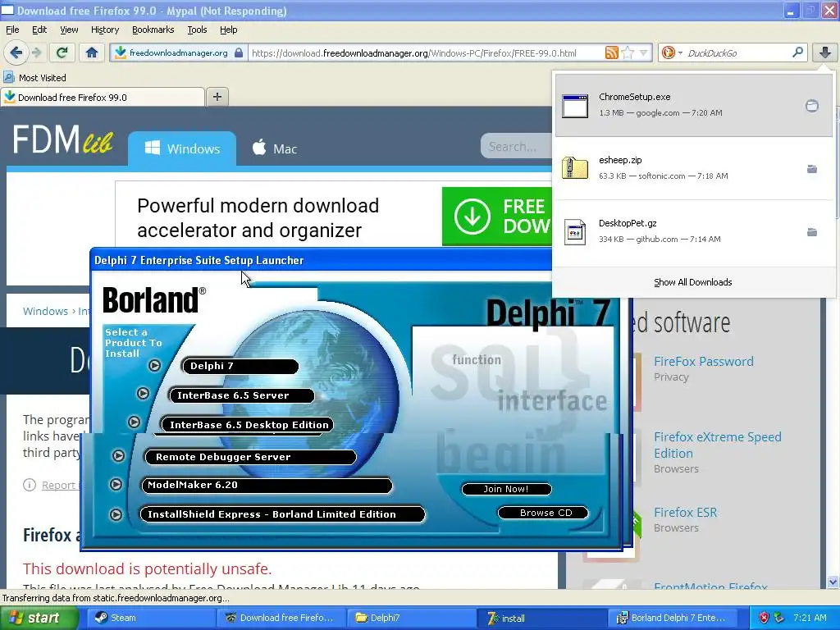This screenshot has height=630, width=840.
Task: Click the Delphi 7 install option
Action: pos(240,366)
